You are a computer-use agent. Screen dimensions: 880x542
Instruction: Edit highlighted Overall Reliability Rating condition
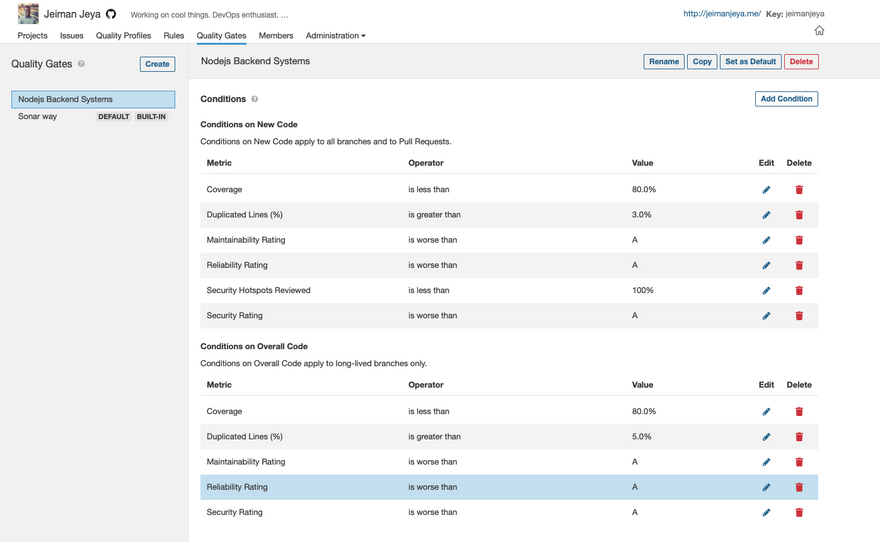tap(766, 488)
